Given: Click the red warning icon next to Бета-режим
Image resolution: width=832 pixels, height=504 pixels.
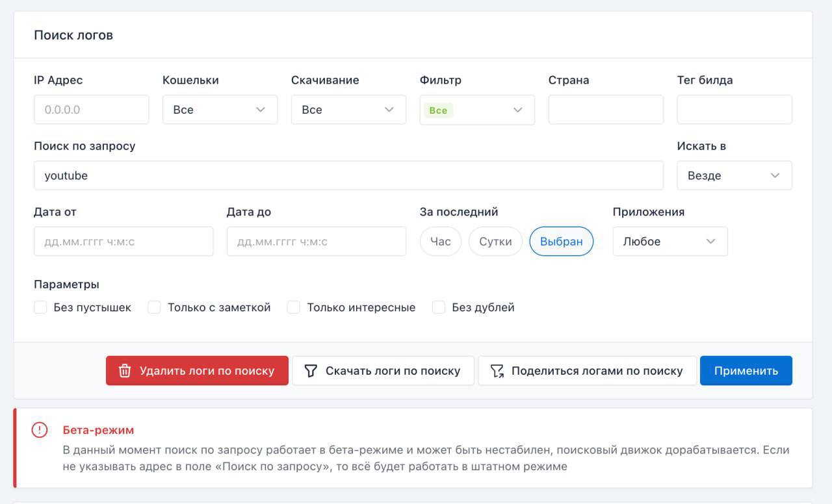Looking at the screenshot, I should 40,430.
